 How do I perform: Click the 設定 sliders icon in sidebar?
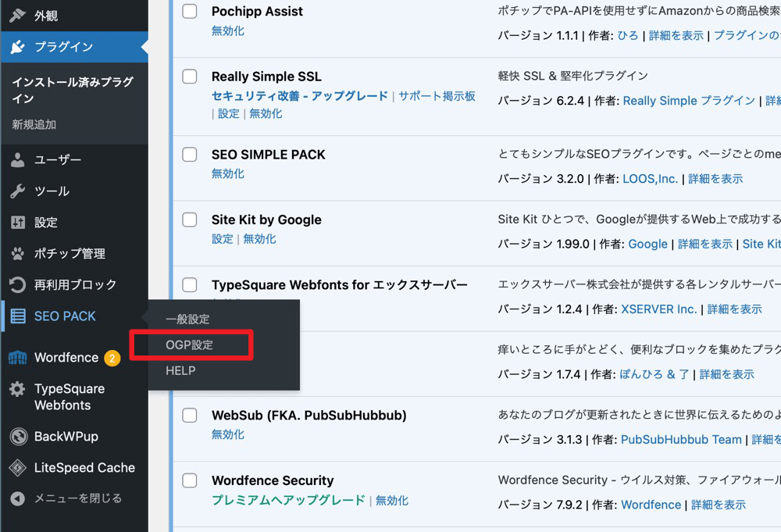click(17, 222)
